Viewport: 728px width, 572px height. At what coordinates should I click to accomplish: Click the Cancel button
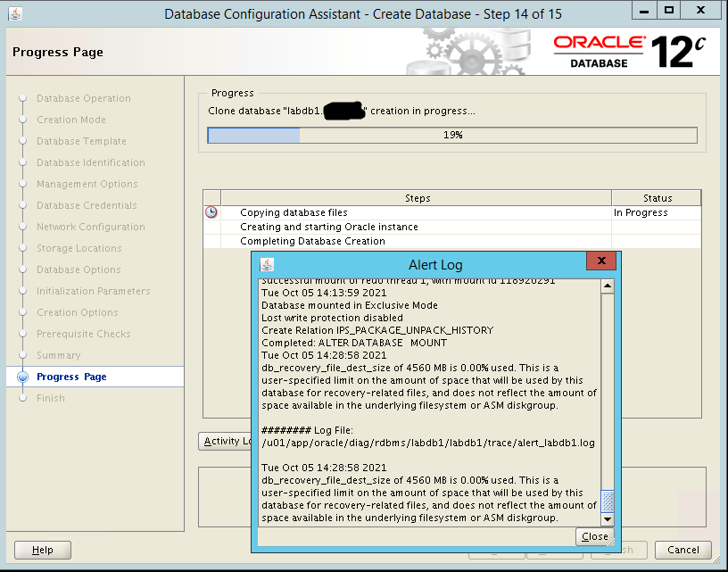pyautogui.click(x=683, y=550)
